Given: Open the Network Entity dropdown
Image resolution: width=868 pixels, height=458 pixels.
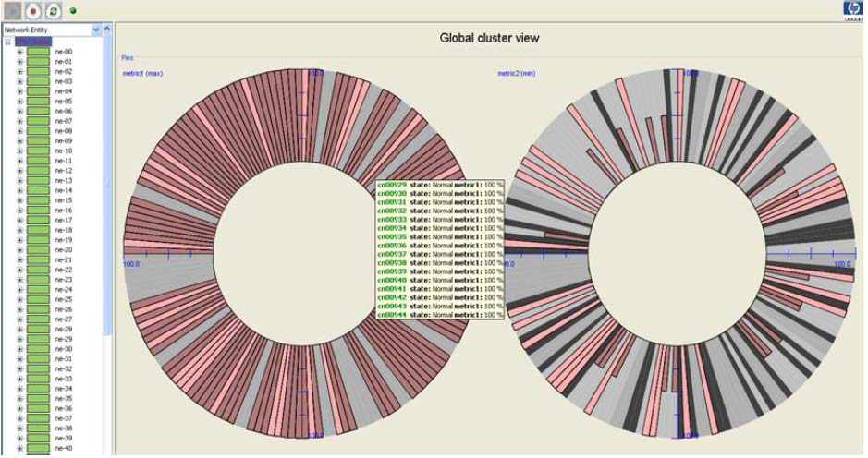Looking at the screenshot, I should (x=96, y=30).
